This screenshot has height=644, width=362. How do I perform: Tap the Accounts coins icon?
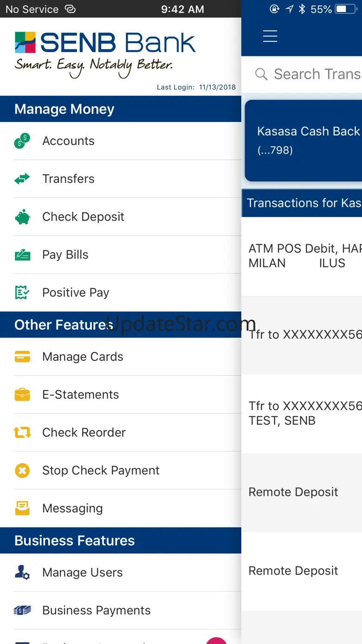click(x=22, y=141)
